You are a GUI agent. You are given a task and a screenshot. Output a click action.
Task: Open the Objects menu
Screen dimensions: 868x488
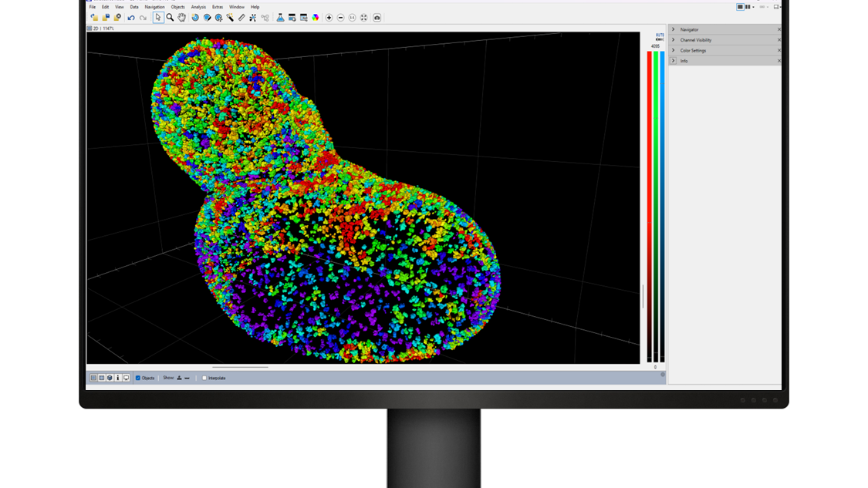click(177, 7)
